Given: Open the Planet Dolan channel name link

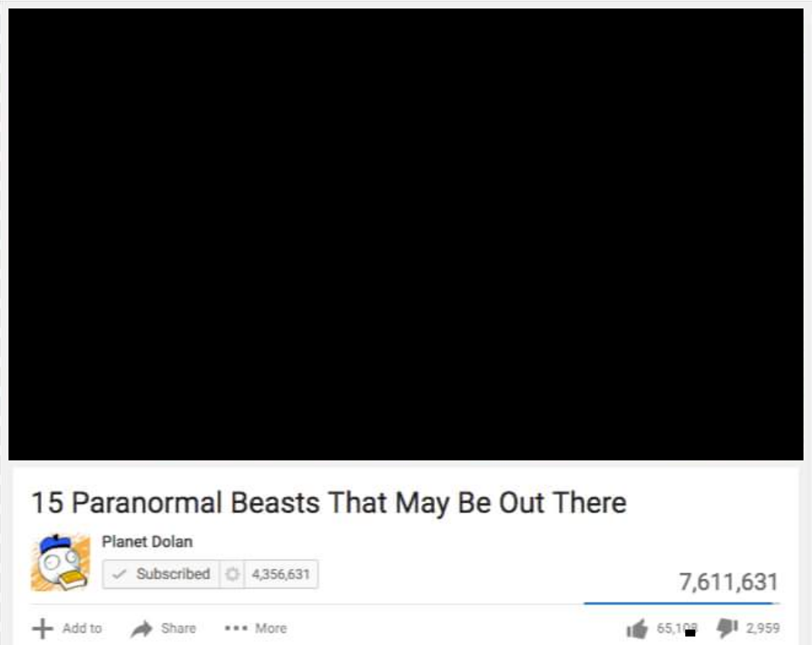Looking at the screenshot, I should [x=147, y=542].
